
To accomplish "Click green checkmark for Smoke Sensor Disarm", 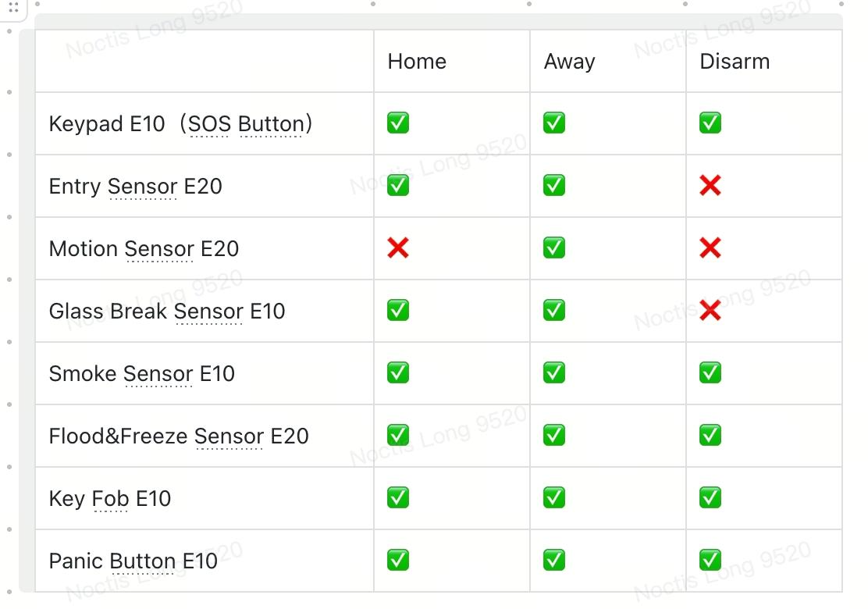I will 710,373.
